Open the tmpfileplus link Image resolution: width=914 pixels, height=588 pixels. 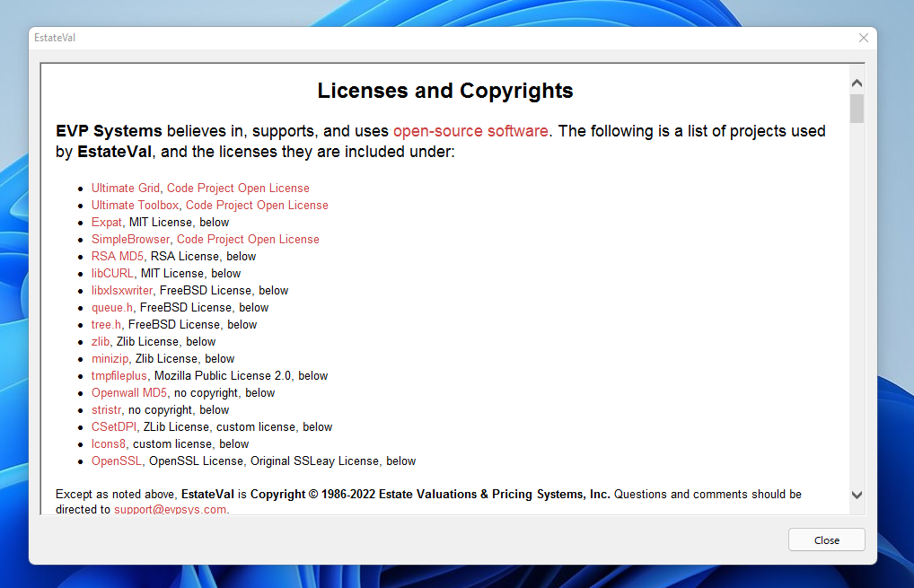point(119,376)
